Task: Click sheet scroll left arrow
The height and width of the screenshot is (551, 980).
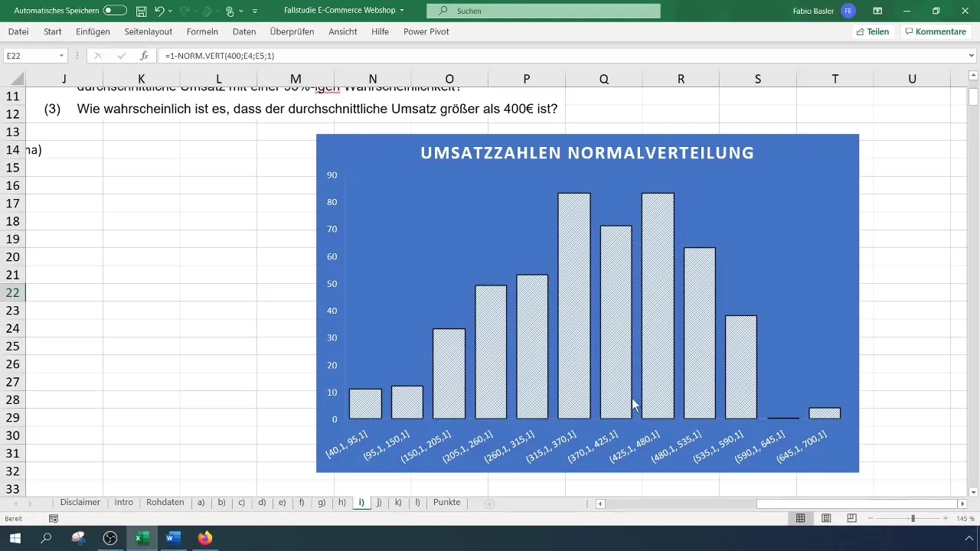Action: (15, 504)
